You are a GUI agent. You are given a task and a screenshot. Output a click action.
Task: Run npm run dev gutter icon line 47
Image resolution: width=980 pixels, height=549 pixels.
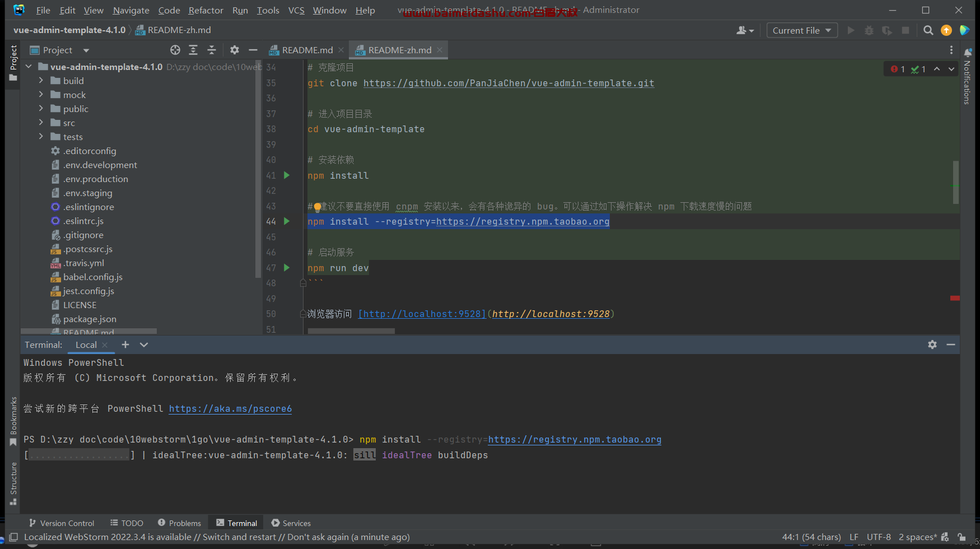pyautogui.click(x=287, y=268)
